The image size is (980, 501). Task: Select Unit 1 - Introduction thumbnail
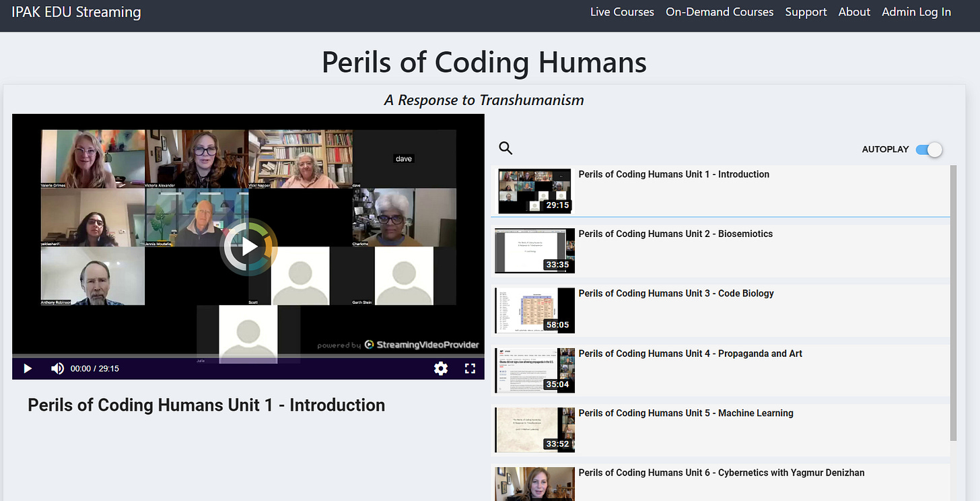[534, 191]
